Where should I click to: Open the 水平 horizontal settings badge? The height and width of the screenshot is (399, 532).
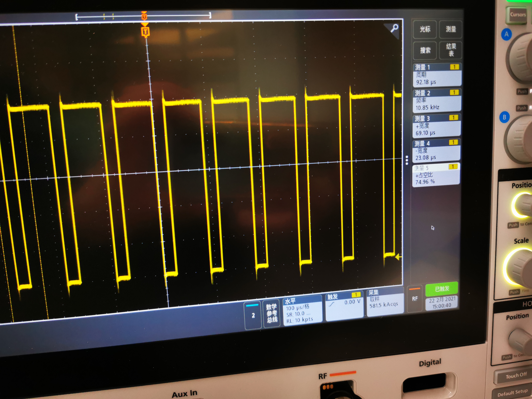pyautogui.click(x=303, y=310)
